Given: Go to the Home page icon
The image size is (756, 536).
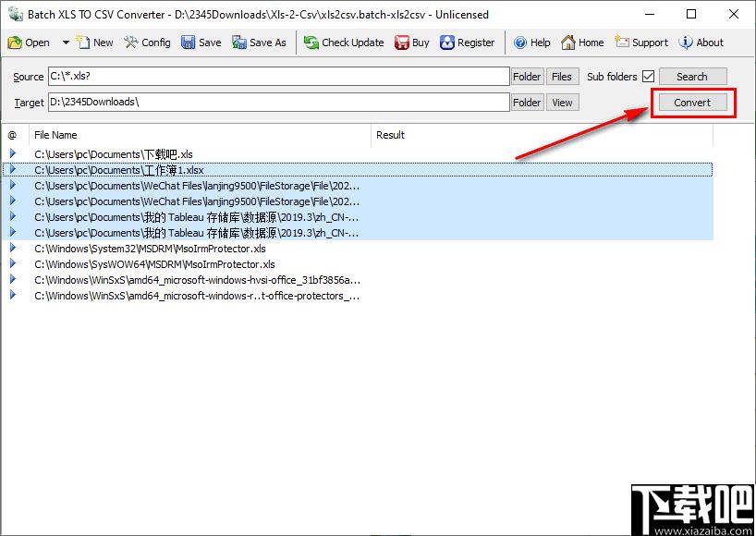Looking at the screenshot, I should click(568, 43).
